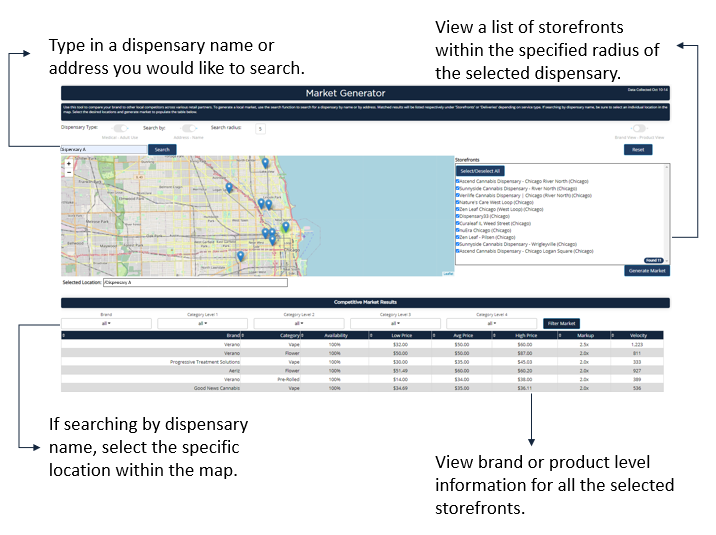Zoom out on the map
Viewport: 716px width, 535px height.
tap(68, 172)
